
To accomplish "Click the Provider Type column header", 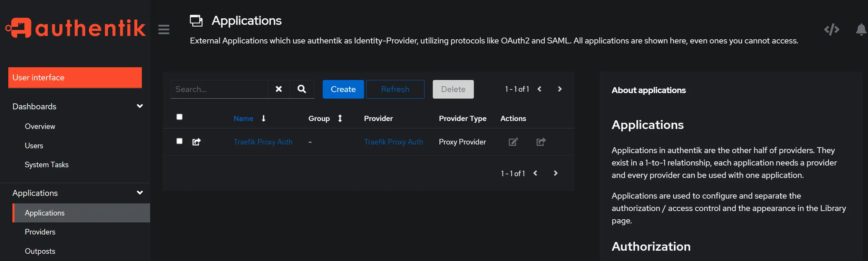I will (462, 118).
